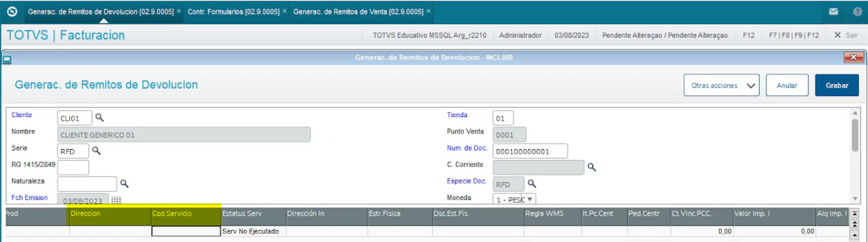Click the RG 1415/2849 input field
The height and width of the screenshot is (242, 868).
click(73, 167)
